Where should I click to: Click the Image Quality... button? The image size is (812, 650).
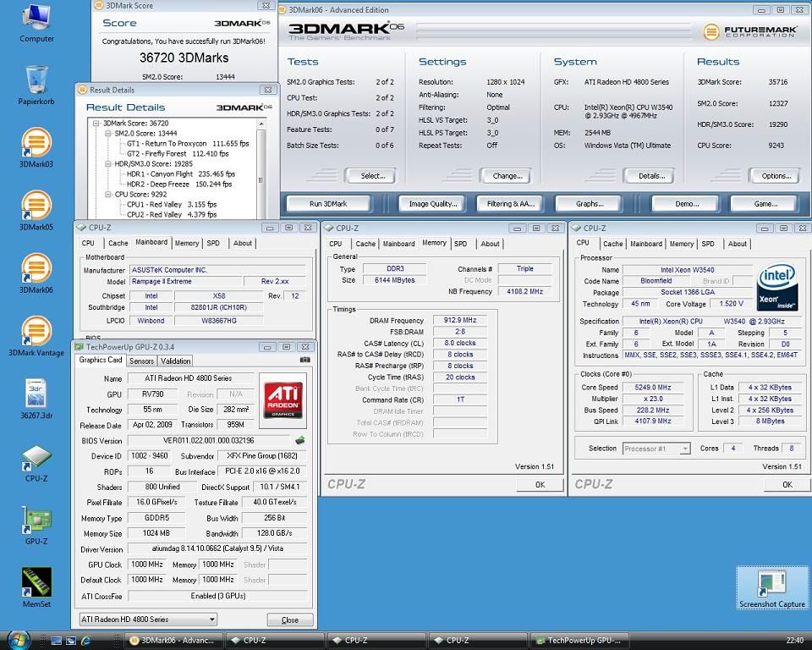click(x=433, y=204)
